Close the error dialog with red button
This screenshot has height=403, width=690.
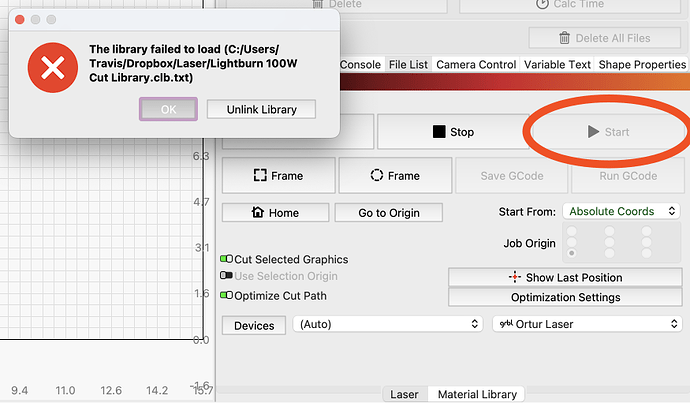coord(20,19)
